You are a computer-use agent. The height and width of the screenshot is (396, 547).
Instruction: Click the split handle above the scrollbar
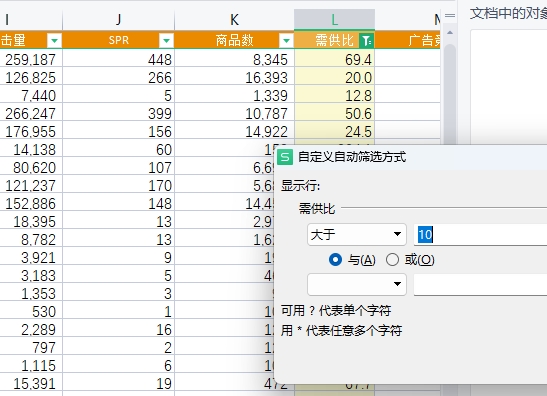[450, 16]
